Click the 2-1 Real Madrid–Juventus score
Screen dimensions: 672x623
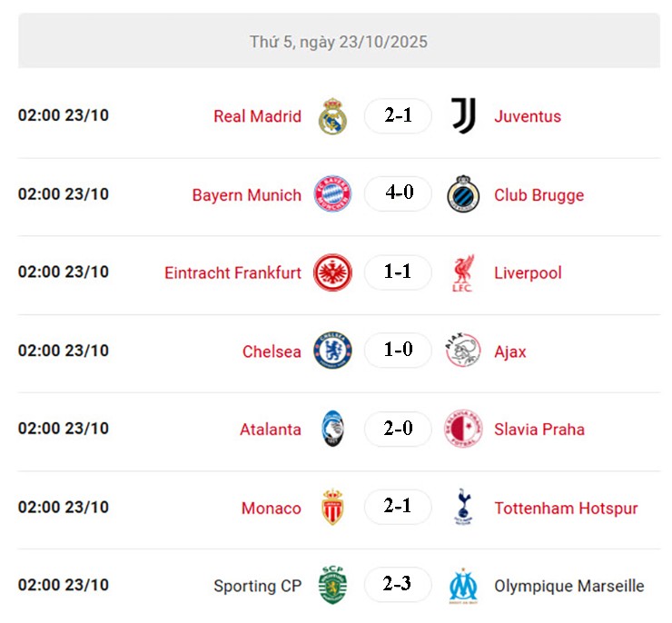398,116
